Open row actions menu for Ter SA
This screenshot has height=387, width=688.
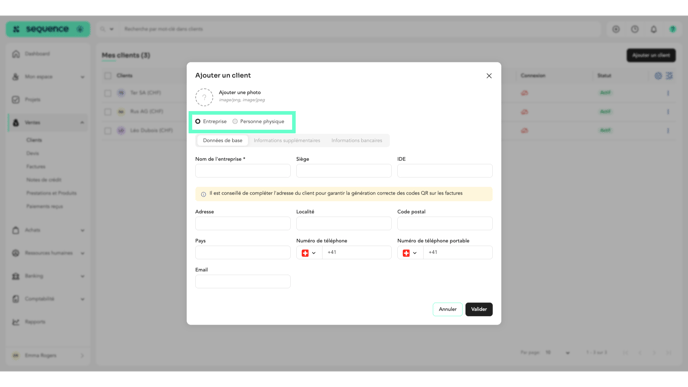pyautogui.click(x=668, y=93)
